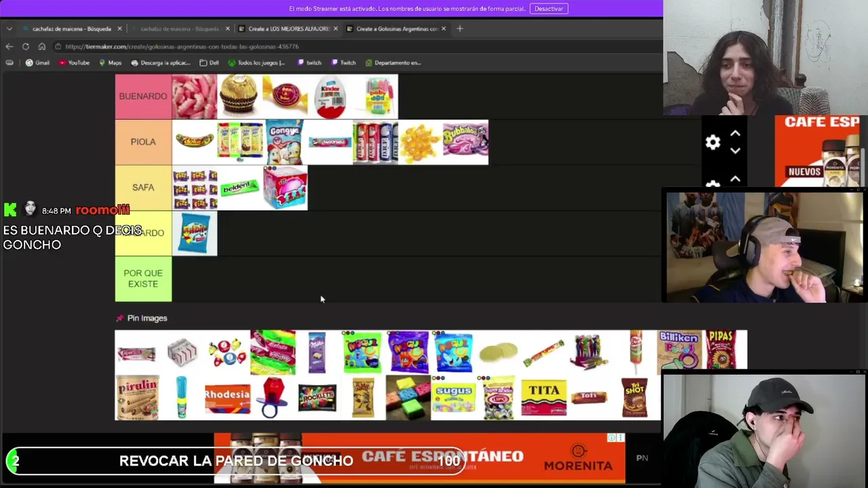Select the BUENARDO tier label
The width and height of the screenshot is (868, 488).
pos(143,96)
